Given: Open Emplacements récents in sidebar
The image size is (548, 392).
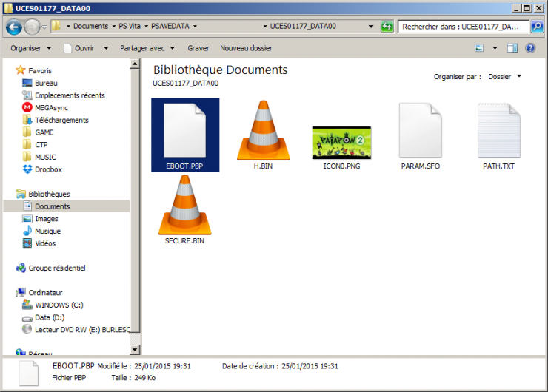Looking at the screenshot, I should 63,95.
